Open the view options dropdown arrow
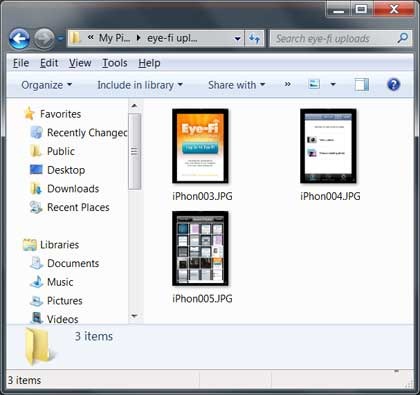420x395 pixels. click(333, 84)
